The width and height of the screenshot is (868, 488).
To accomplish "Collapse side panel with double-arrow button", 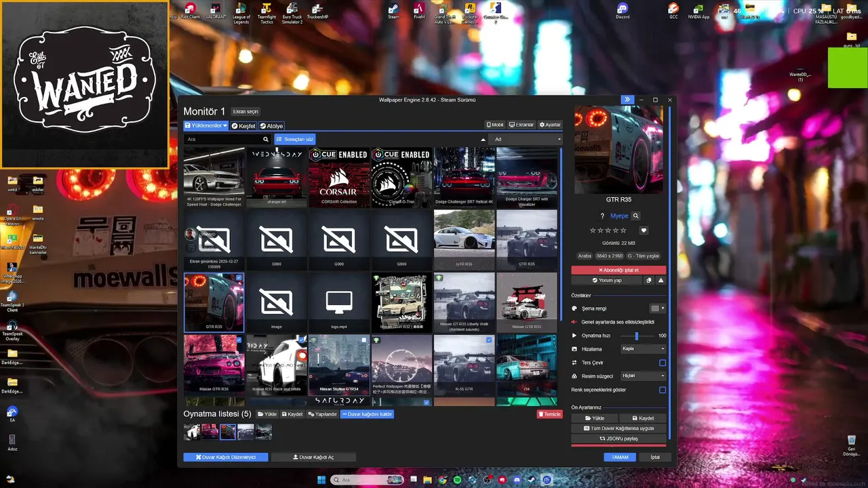I will coord(627,100).
